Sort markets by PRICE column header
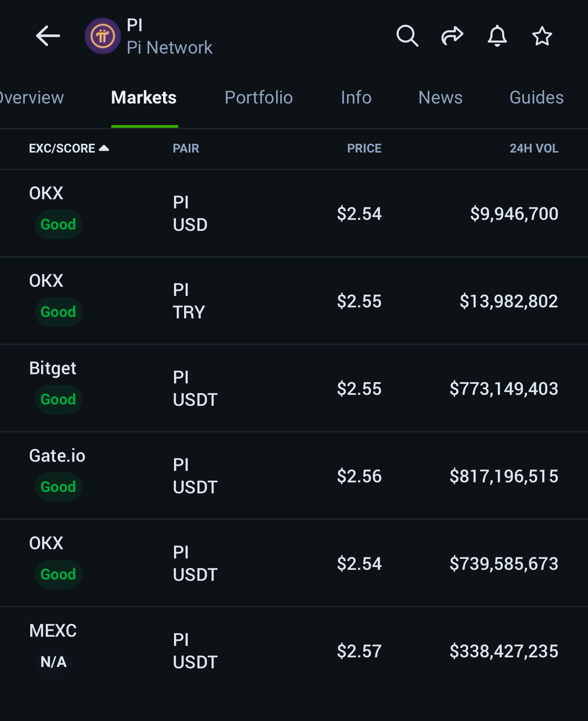Viewport: 588px width, 721px height. pos(365,148)
